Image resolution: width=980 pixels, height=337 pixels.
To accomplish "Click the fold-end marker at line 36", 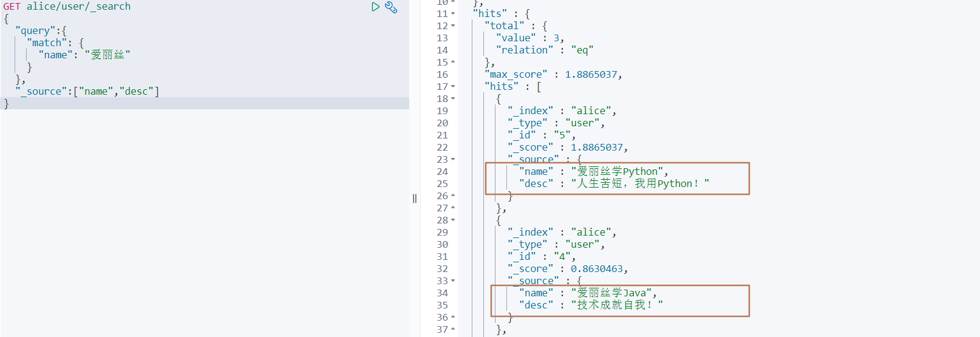I will [453, 318].
